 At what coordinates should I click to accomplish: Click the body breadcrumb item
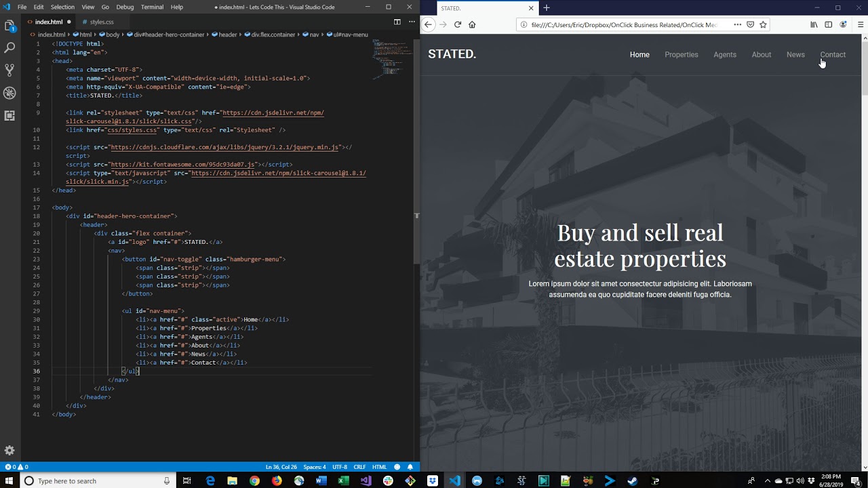[x=109, y=35]
